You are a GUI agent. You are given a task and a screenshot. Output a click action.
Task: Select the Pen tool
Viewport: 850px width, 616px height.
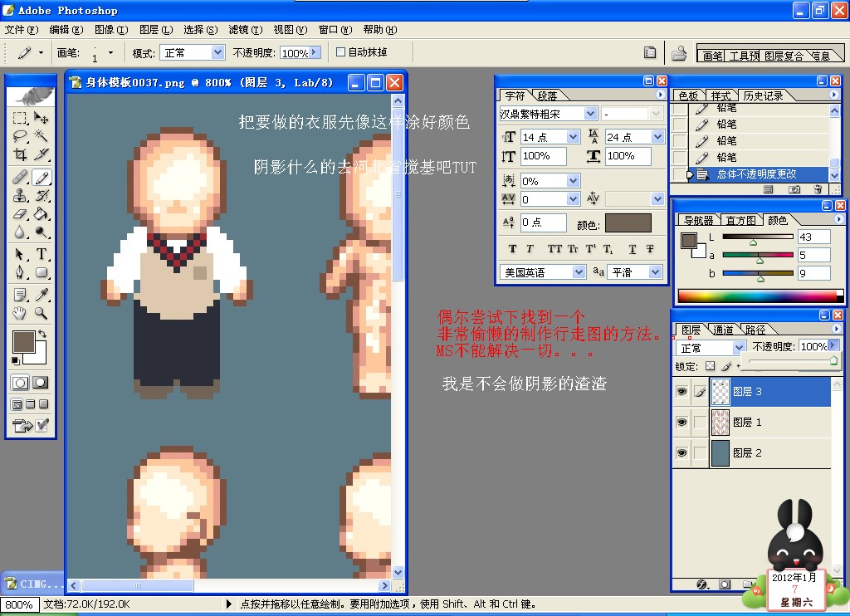pos(20,272)
